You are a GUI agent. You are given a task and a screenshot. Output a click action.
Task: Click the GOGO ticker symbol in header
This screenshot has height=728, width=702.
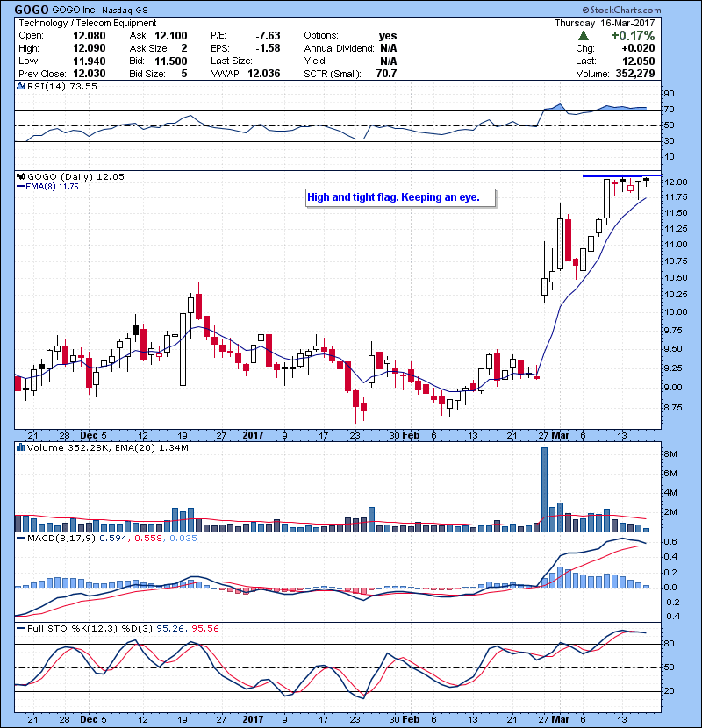[x=32, y=10]
